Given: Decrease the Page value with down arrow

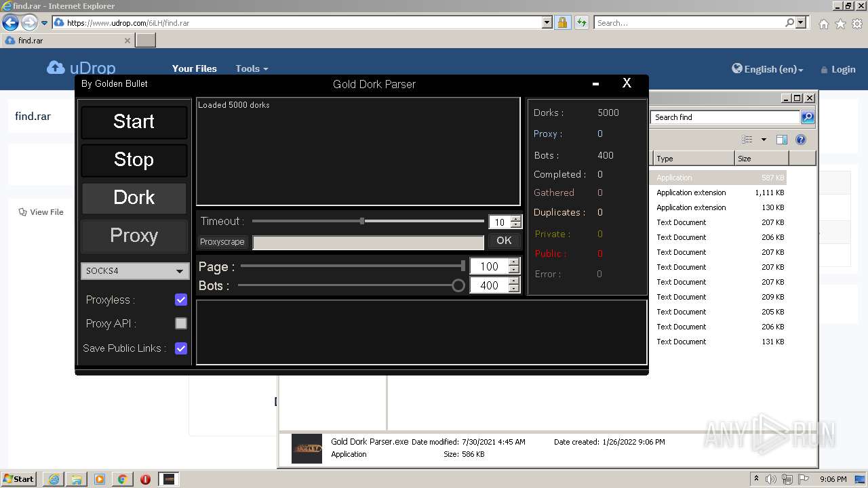Looking at the screenshot, I should 513,269.
